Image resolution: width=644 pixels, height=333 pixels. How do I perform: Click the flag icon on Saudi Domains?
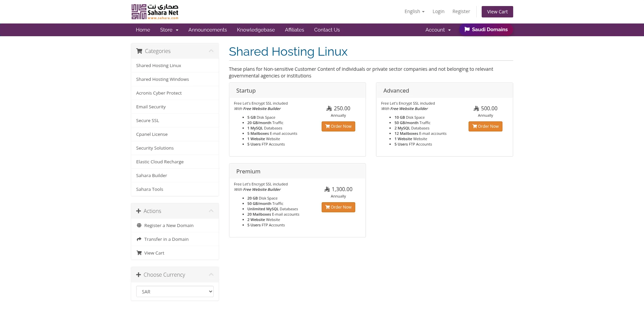tap(467, 30)
